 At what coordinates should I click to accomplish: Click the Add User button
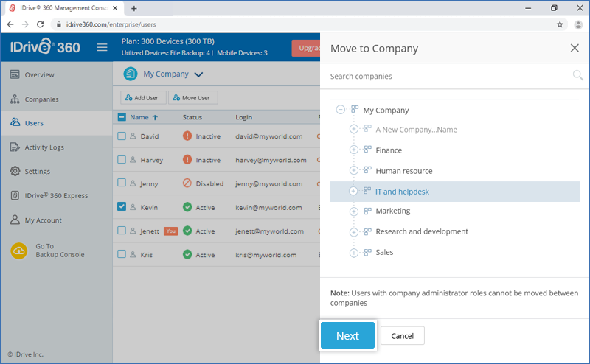[143, 98]
